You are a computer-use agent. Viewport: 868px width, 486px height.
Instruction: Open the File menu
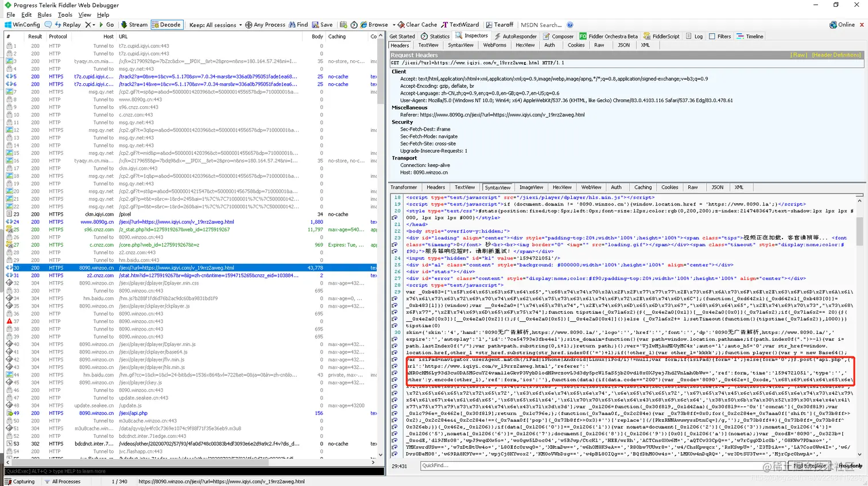tap(11, 14)
